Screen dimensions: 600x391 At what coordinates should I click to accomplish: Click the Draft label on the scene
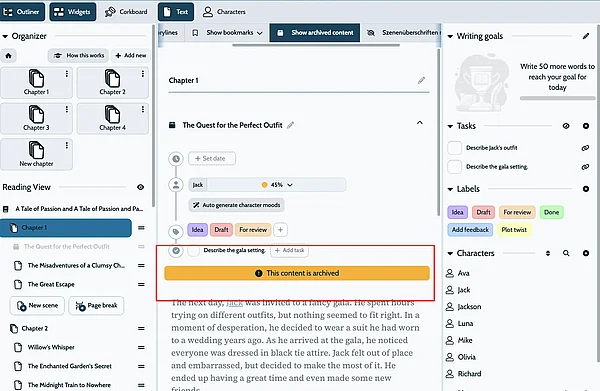221,230
